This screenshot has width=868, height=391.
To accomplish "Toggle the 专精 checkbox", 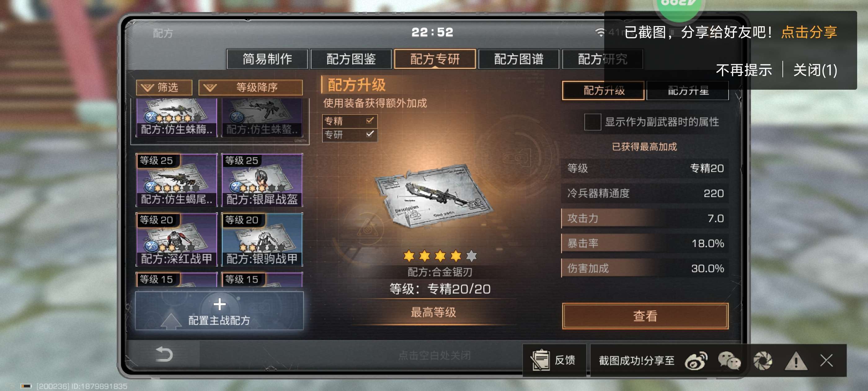I will (x=370, y=120).
